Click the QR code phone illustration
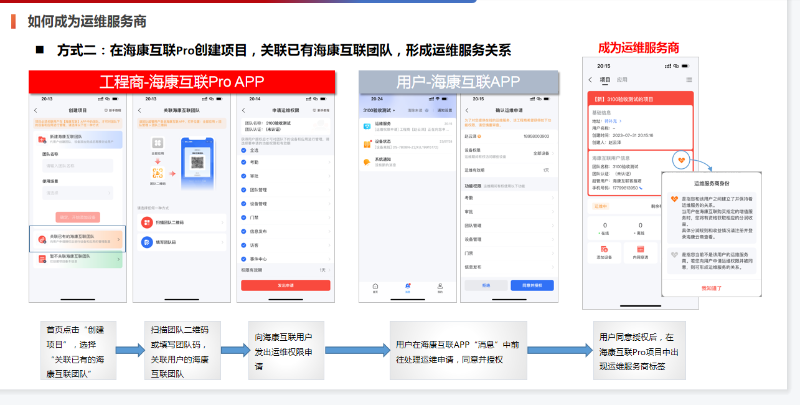 pos(197,164)
